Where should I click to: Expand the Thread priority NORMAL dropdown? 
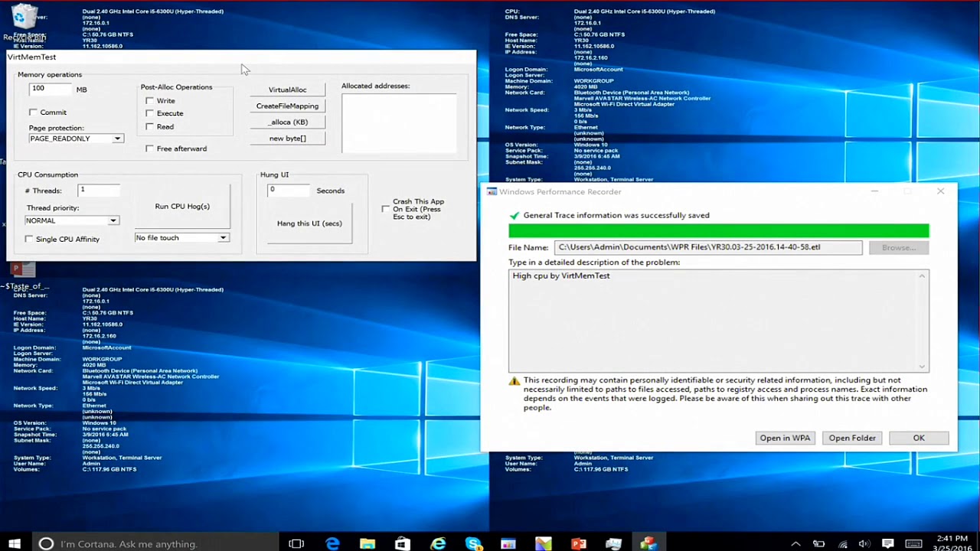click(x=71, y=220)
